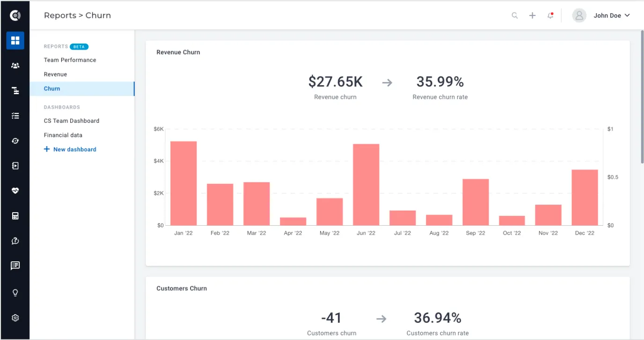644x340 pixels.
Task: Open the question mark chat icon
Action: 15,241
